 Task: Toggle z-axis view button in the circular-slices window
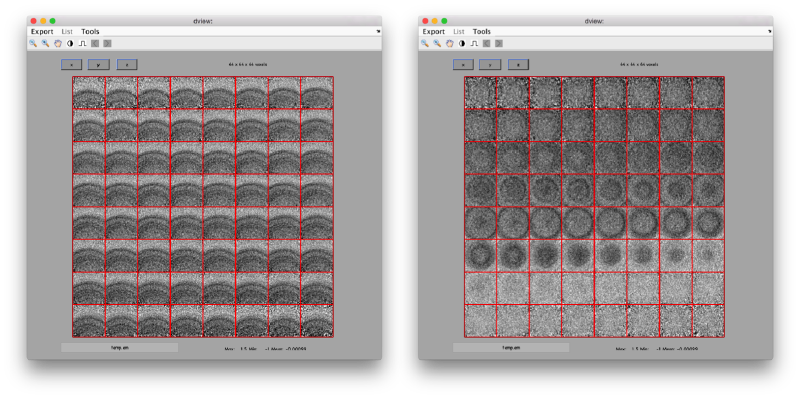point(518,64)
